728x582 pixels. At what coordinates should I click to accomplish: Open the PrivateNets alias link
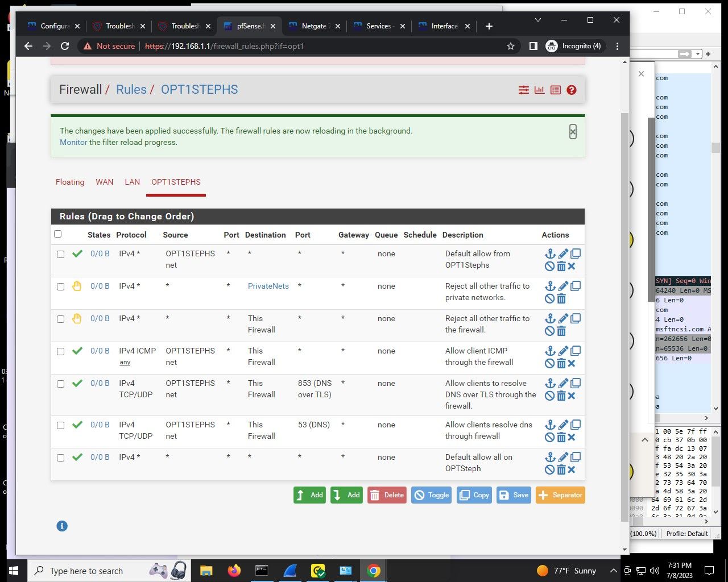pyautogui.click(x=268, y=286)
